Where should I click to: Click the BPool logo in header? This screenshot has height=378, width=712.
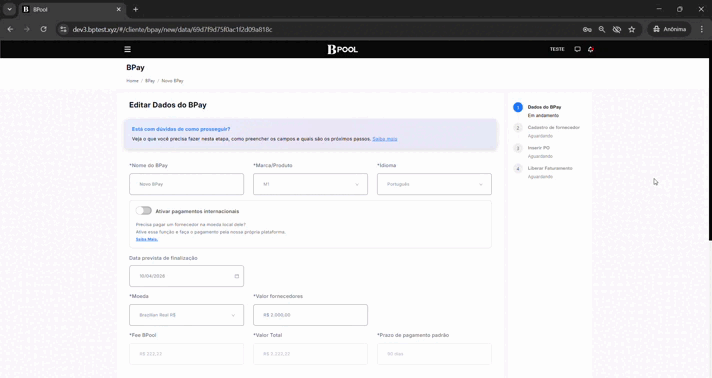pos(342,49)
